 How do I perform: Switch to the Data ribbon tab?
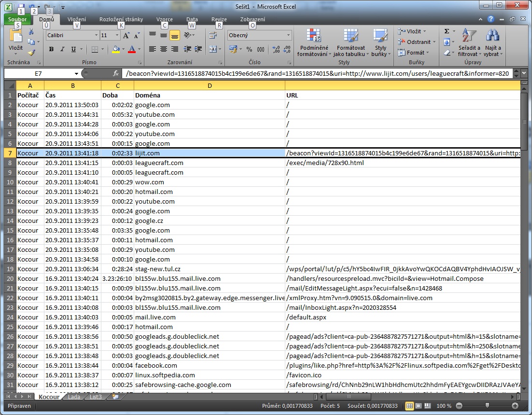click(x=192, y=19)
